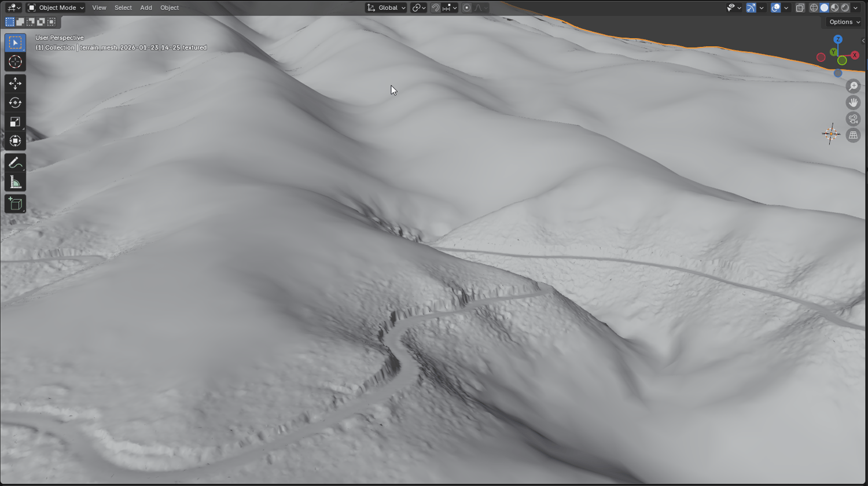Screen dimensions: 868x486
Task: Open the transform pivot point dropdown
Action: coord(419,8)
